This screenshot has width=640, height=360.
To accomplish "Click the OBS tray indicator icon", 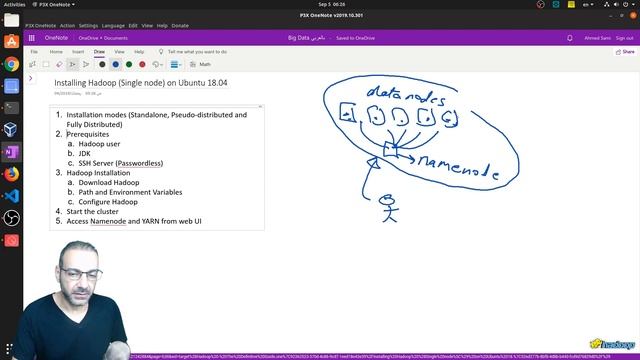I will tap(540, 4).
